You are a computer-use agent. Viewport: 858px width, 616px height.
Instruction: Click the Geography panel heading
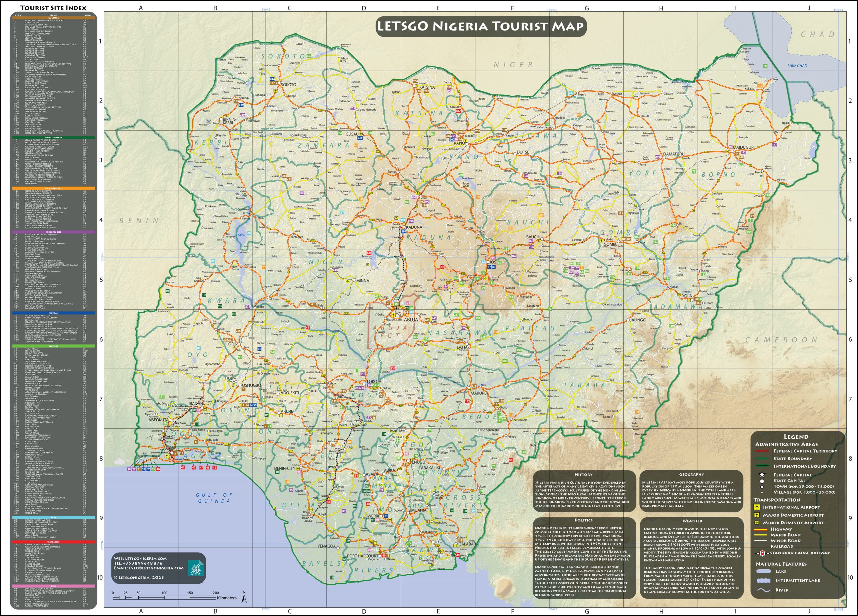click(691, 474)
